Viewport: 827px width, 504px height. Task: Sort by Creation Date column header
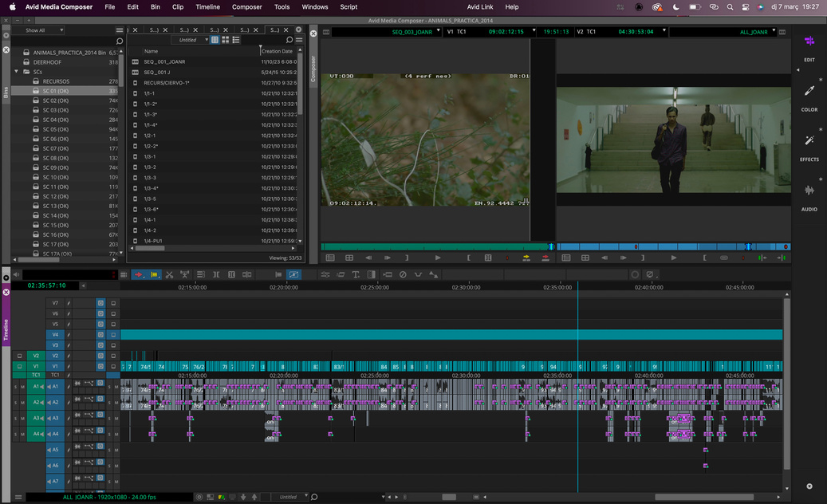click(x=278, y=51)
